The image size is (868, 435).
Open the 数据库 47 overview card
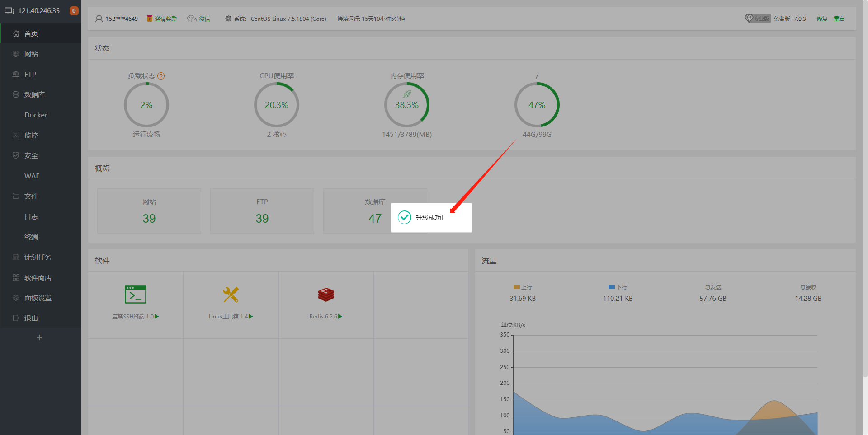[x=375, y=211]
